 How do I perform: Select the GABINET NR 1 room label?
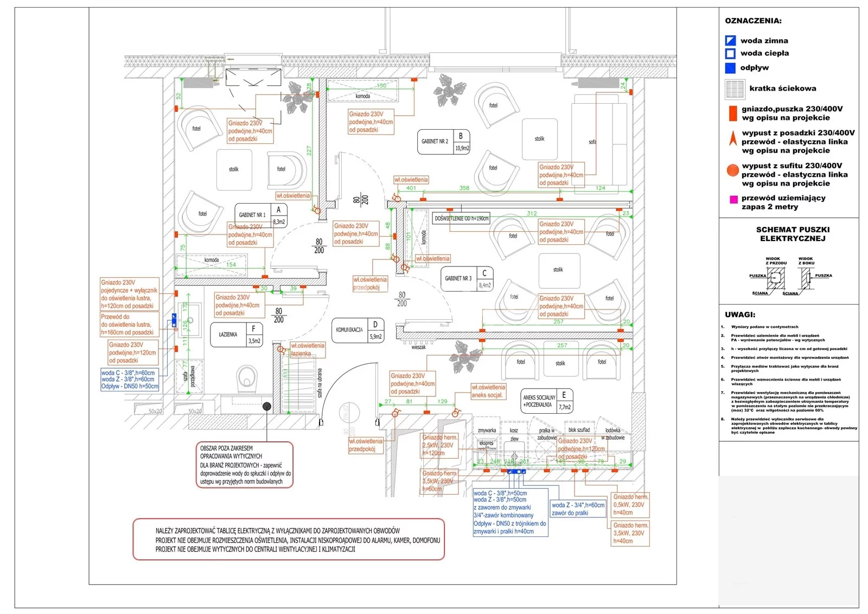click(252, 215)
